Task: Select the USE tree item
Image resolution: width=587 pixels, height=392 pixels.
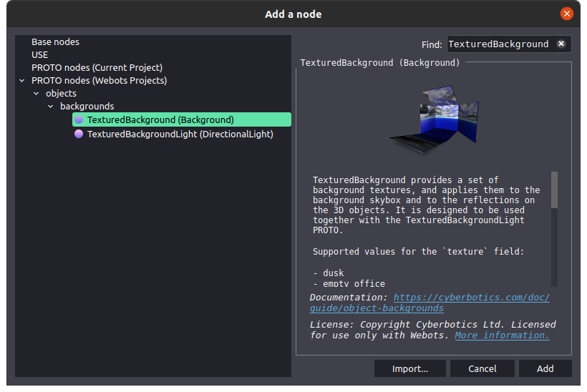Action: click(x=39, y=55)
